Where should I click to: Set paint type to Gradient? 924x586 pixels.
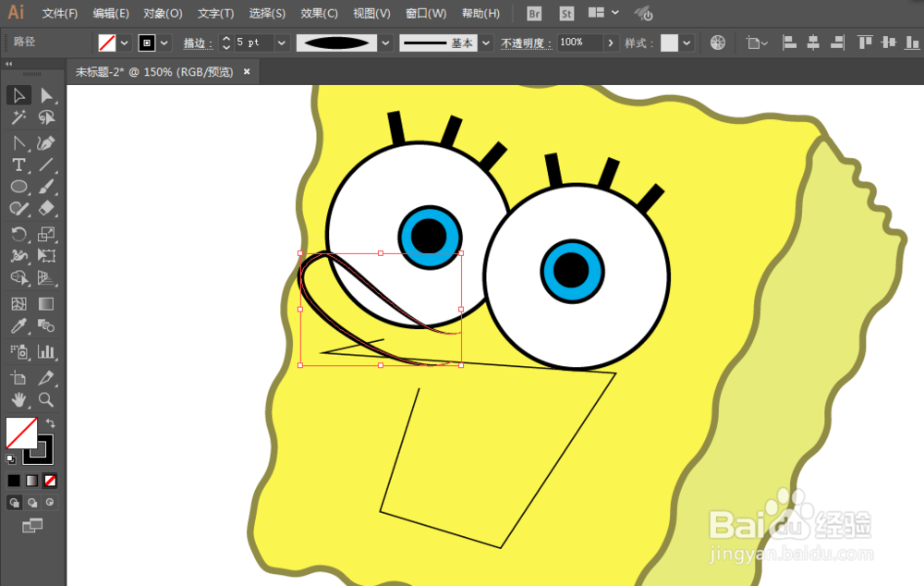click(x=31, y=481)
